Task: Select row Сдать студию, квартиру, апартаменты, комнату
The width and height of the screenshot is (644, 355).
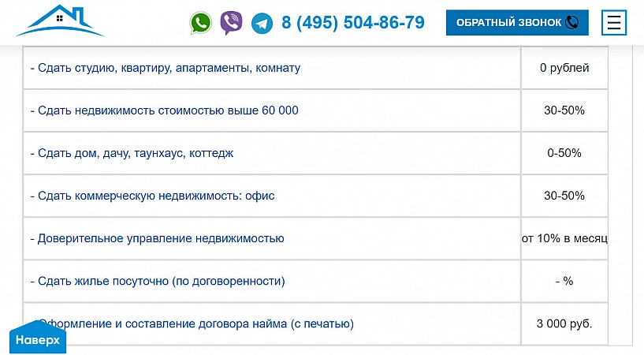Action: tap(166, 68)
